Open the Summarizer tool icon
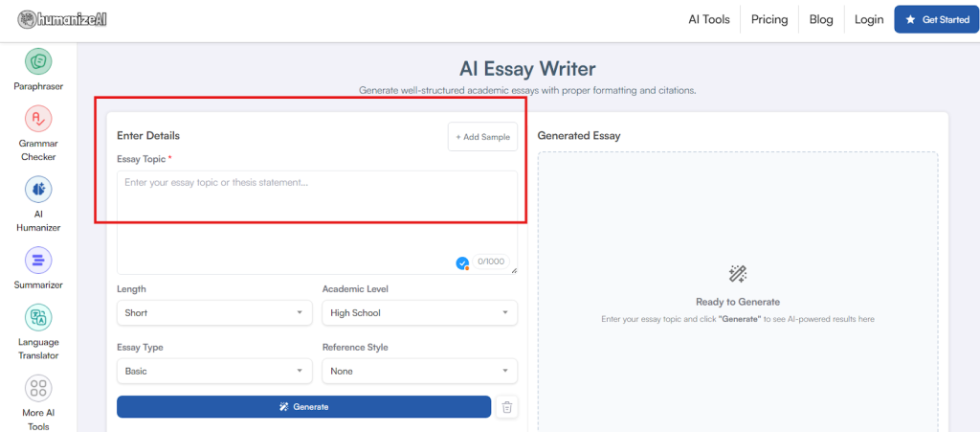The width and height of the screenshot is (980, 432). 38,260
